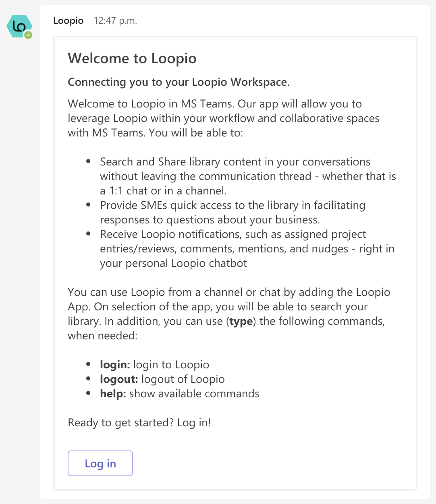The height and width of the screenshot is (504, 436).
Task: Select the bold logout command text
Action: [x=118, y=379]
